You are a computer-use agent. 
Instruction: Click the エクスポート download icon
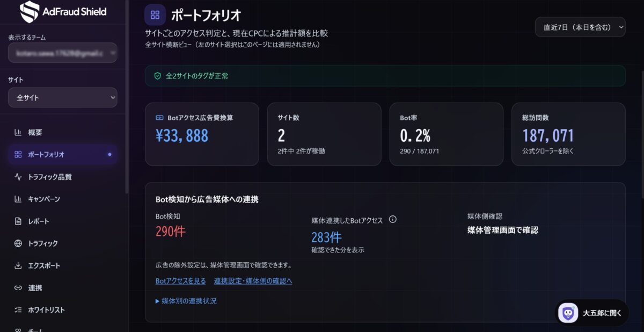point(18,265)
